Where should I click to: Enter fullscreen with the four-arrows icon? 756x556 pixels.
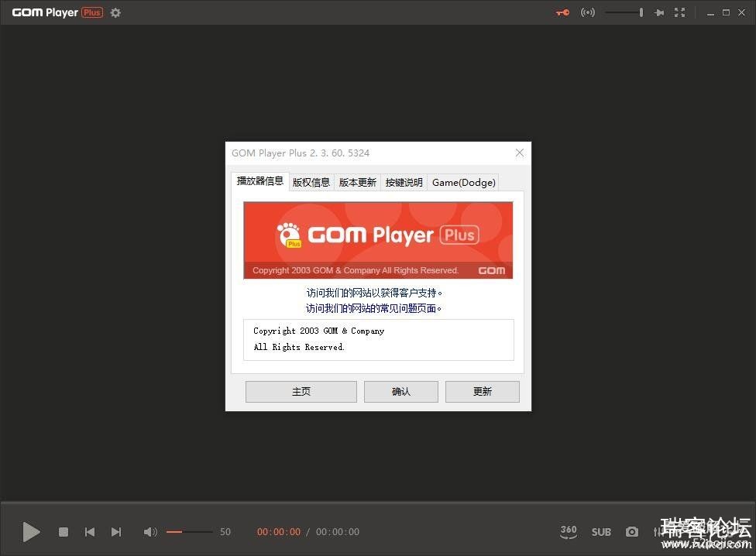[x=680, y=12]
